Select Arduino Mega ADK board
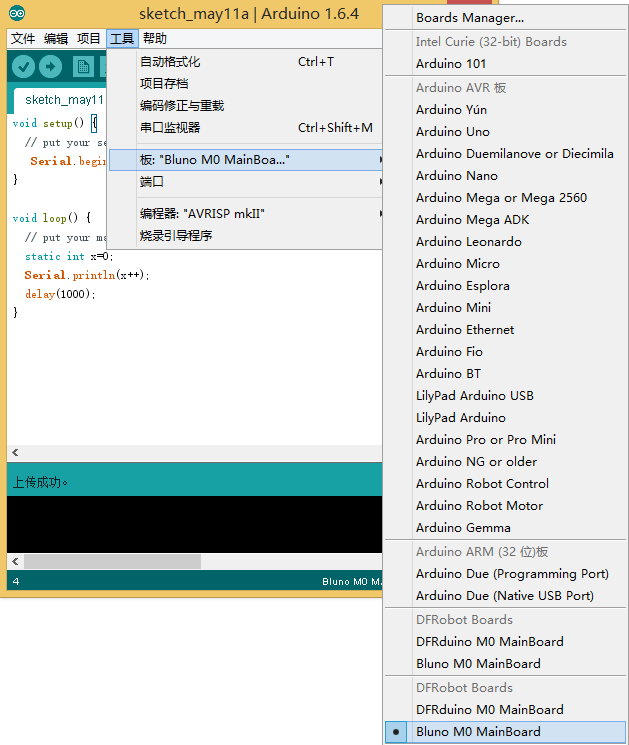This screenshot has height=745, width=629. point(505,220)
